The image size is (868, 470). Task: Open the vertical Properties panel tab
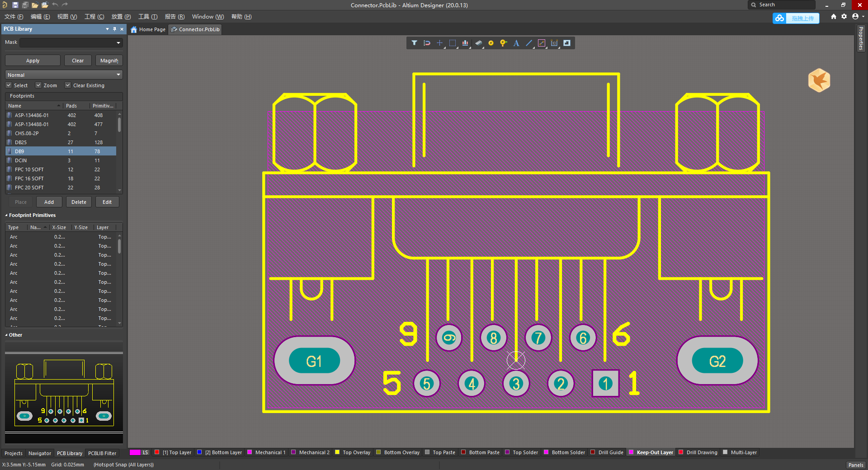click(861, 39)
